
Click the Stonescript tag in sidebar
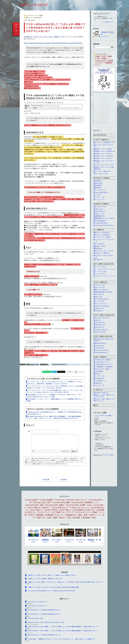click(x=100, y=61)
